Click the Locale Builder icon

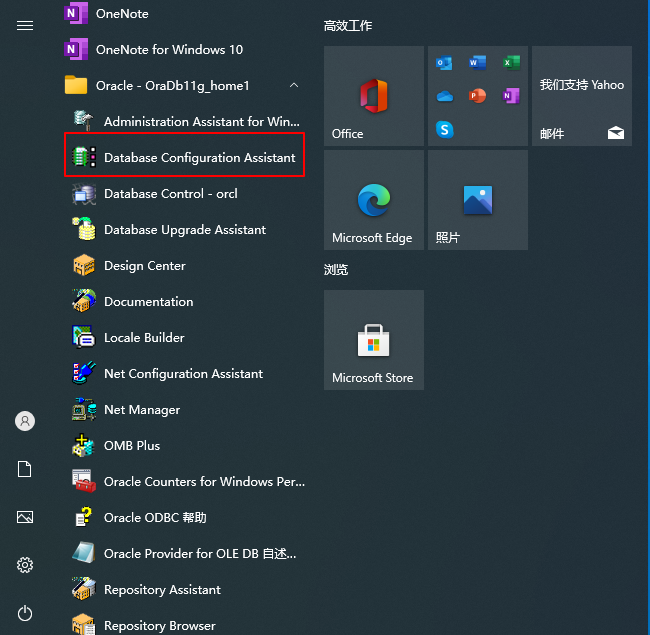coord(84,337)
